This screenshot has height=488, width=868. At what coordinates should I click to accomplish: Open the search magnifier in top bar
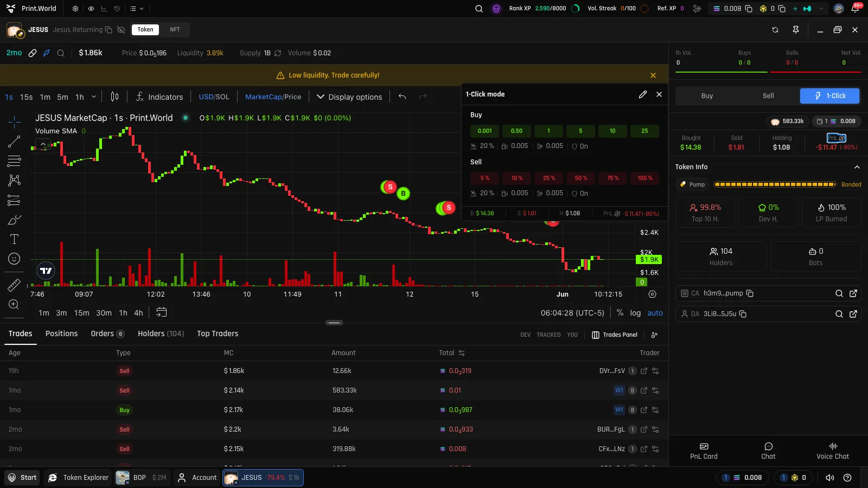(479, 9)
